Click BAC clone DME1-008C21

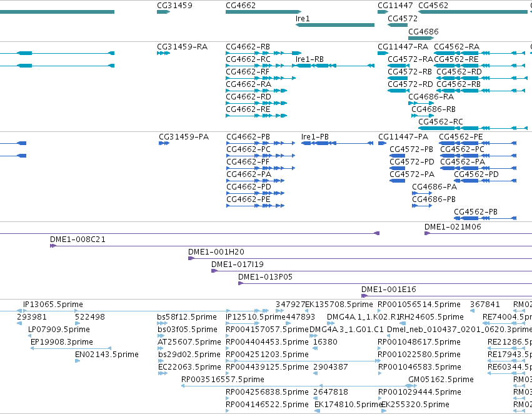78,240
